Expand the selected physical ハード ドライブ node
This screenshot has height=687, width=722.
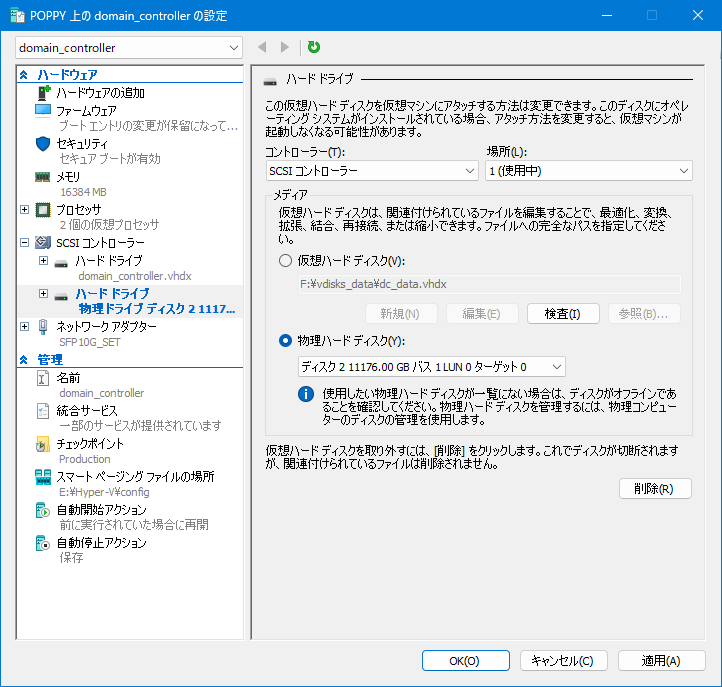43,293
